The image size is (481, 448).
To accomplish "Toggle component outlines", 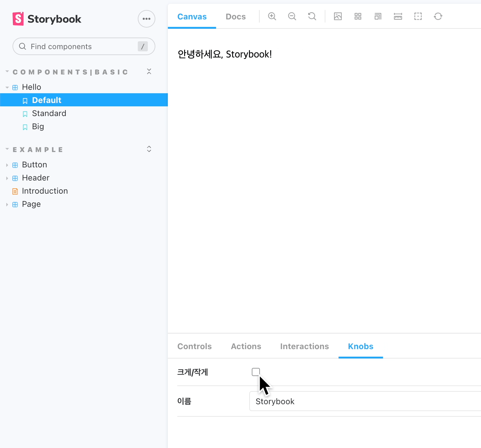I will (x=418, y=16).
